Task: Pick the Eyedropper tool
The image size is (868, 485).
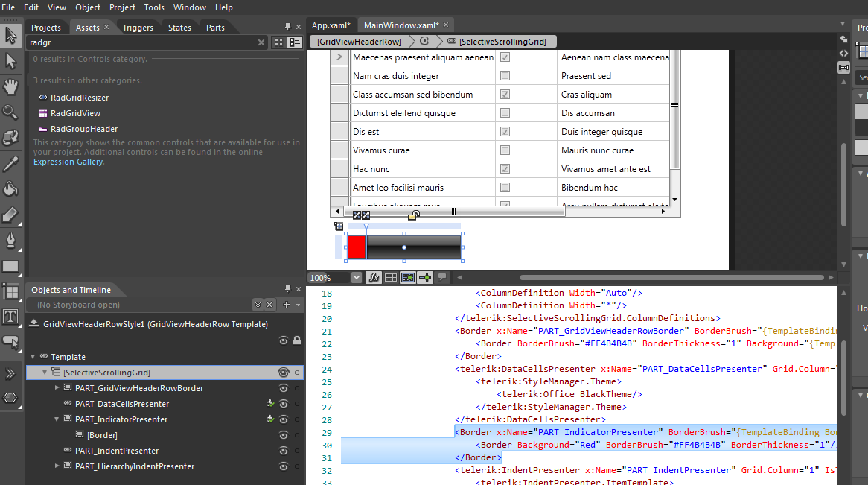Action: (10, 164)
